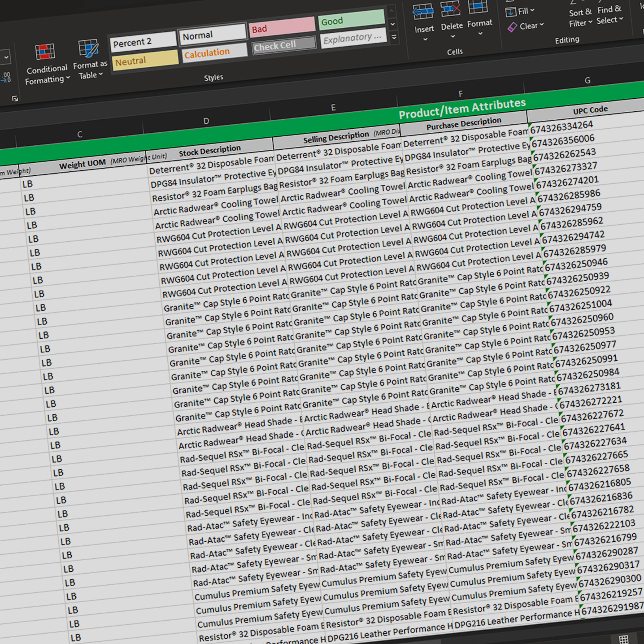Select column G header

tap(587, 80)
